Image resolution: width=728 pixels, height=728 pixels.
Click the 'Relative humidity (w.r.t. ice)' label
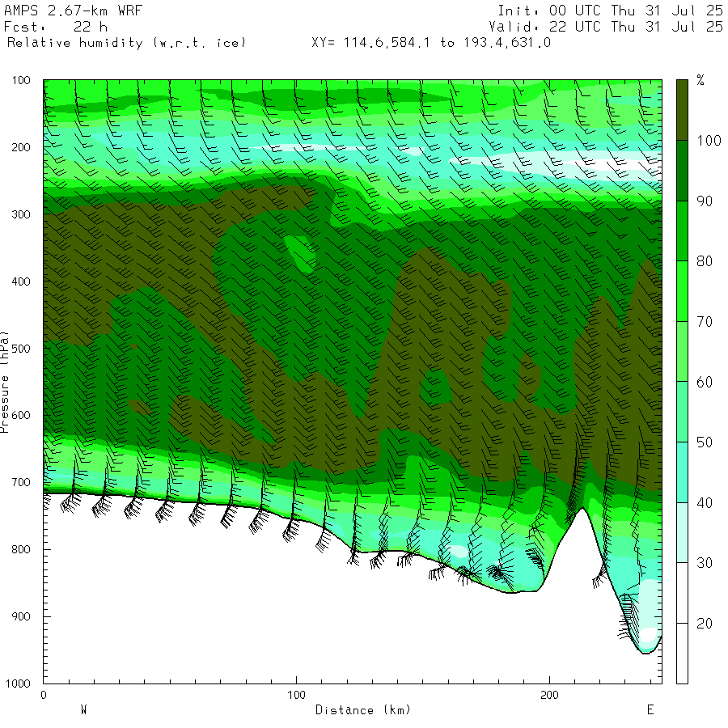(126, 43)
